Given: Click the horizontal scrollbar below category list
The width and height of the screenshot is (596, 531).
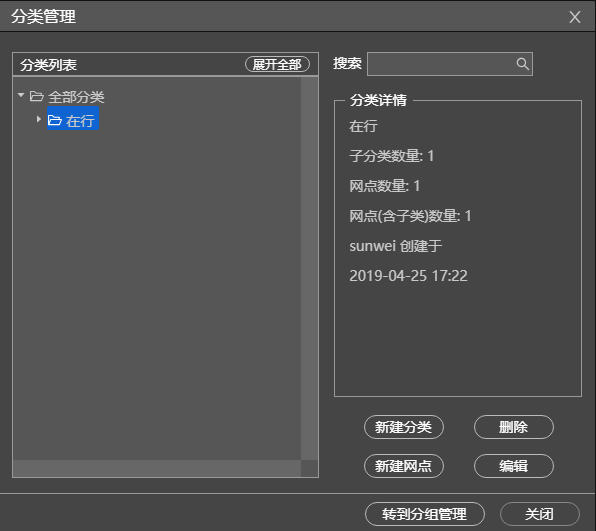Looking at the screenshot, I should [x=157, y=468].
